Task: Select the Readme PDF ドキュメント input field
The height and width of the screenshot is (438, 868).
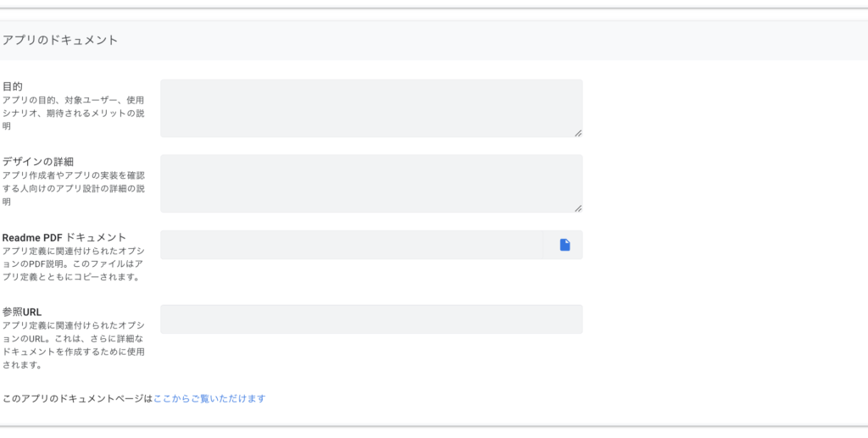Action: [351, 245]
